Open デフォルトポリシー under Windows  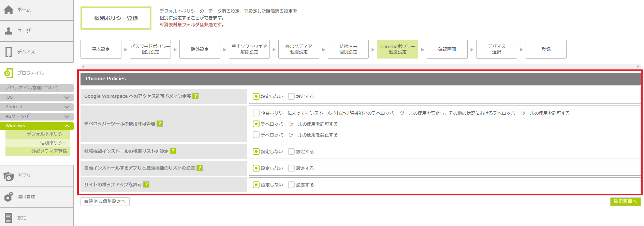point(47,134)
